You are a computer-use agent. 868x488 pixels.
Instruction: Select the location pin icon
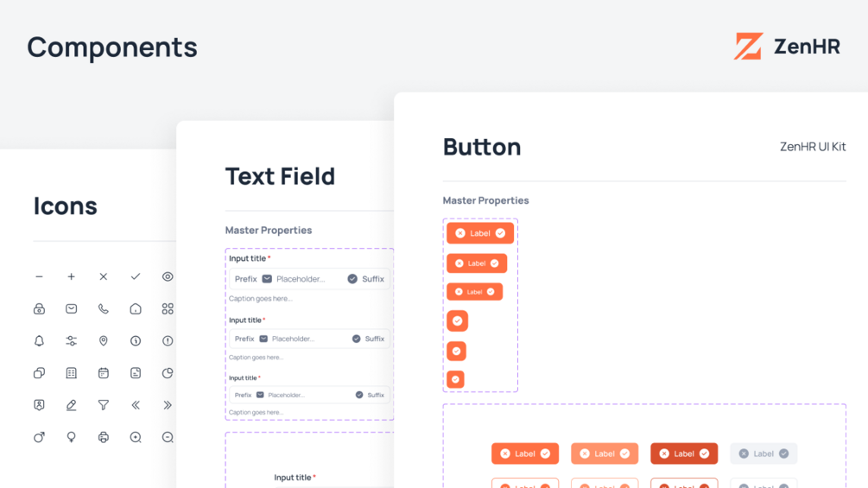[104, 341]
